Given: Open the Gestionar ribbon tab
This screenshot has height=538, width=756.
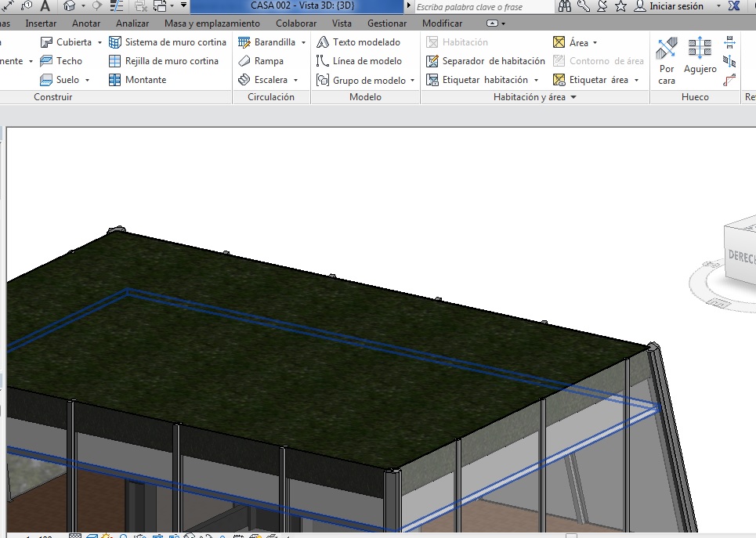Looking at the screenshot, I should point(387,23).
